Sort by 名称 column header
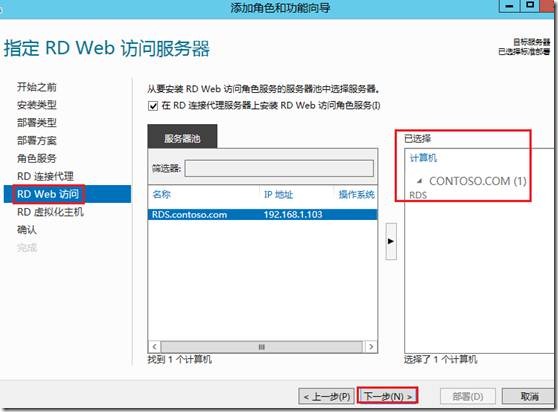Screen dimensions: 558x412 pos(162,194)
